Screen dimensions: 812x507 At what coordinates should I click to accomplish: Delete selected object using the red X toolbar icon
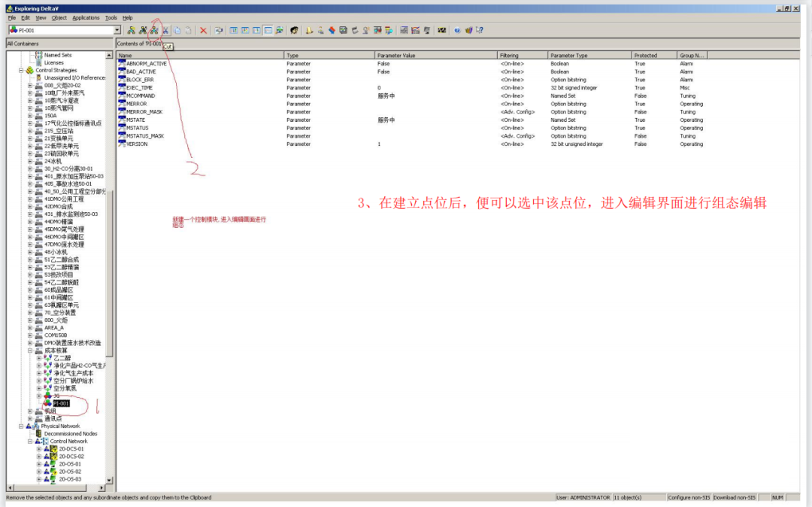pyautogui.click(x=204, y=30)
